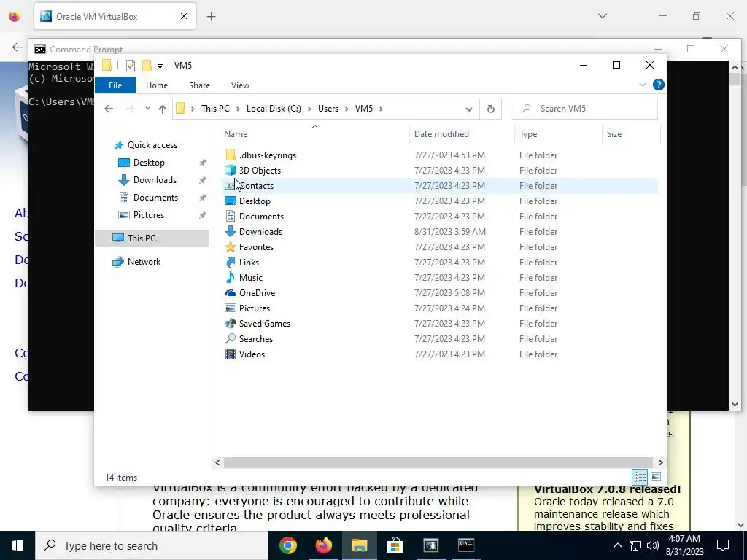Viewport: 747px width, 560px height.
Task: Select the Music note icon
Action: tap(231, 277)
